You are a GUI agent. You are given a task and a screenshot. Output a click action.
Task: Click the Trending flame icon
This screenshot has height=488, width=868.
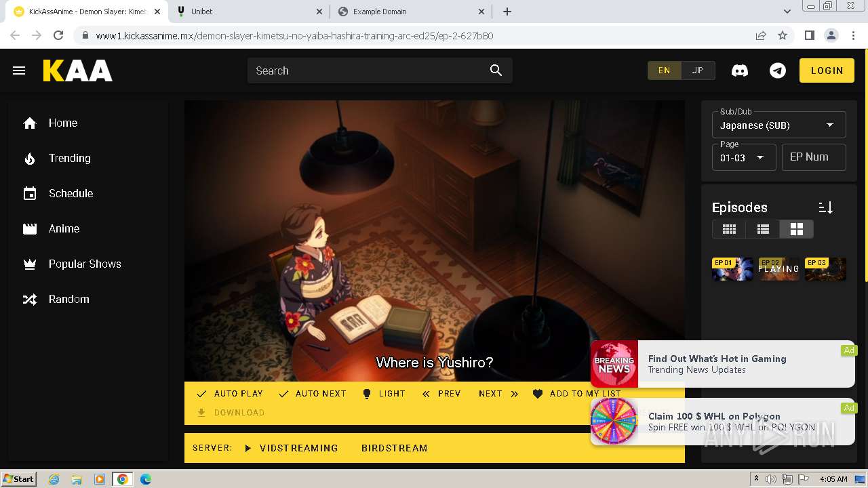tap(30, 159)
